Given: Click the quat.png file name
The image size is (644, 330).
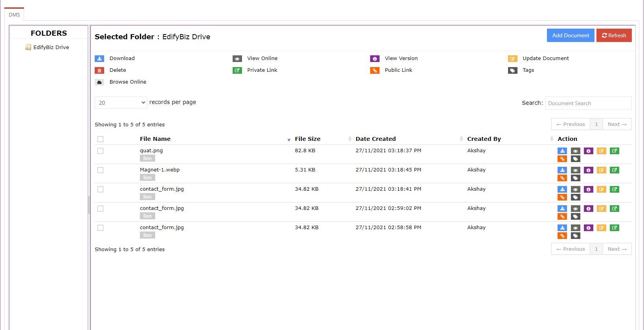Looking at the screenshot, I should pos(151,150).
